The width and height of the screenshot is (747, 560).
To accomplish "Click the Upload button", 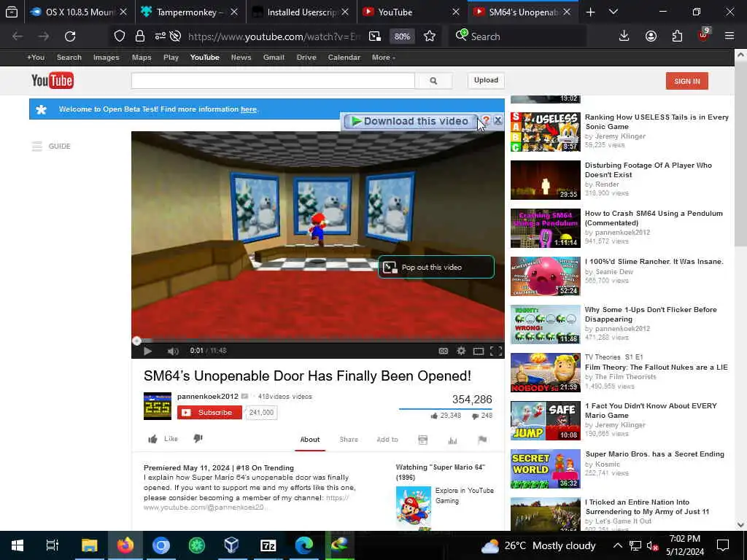I will [485, 80].
